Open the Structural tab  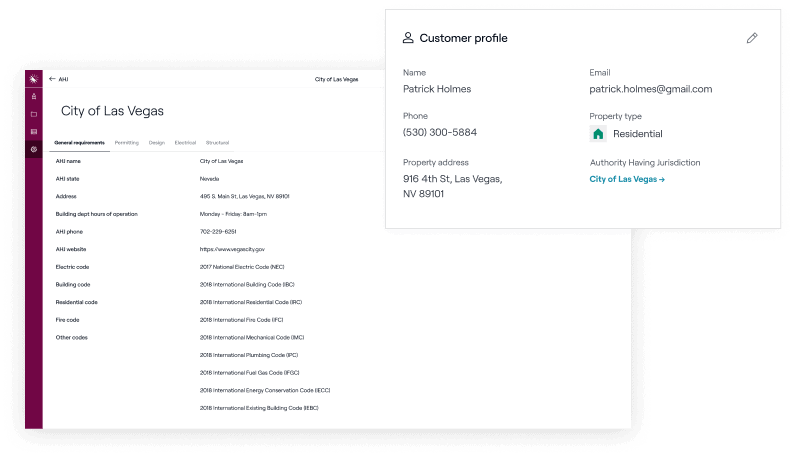click(x=217, y=143)
